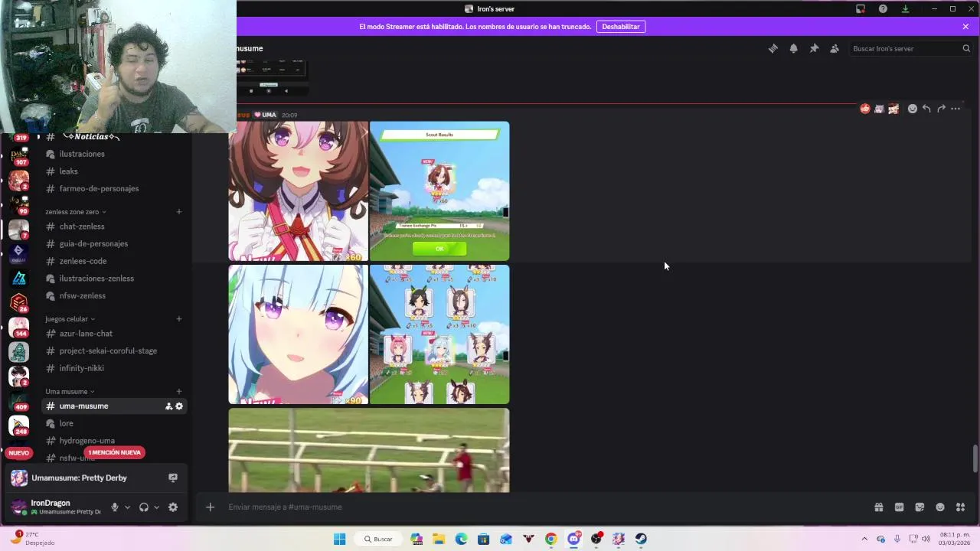Add the second quick reaction emoji
980x551 pixels.
[879, 109]
